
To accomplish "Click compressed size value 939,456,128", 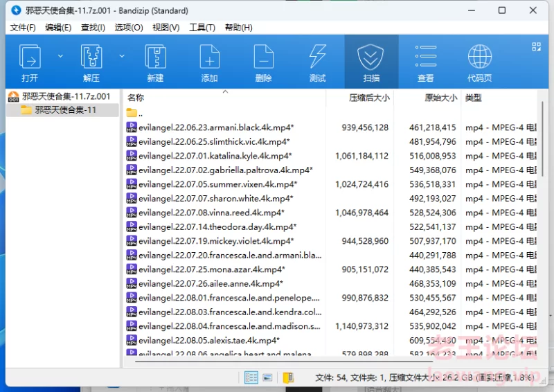I will click(x=365, y=127).
